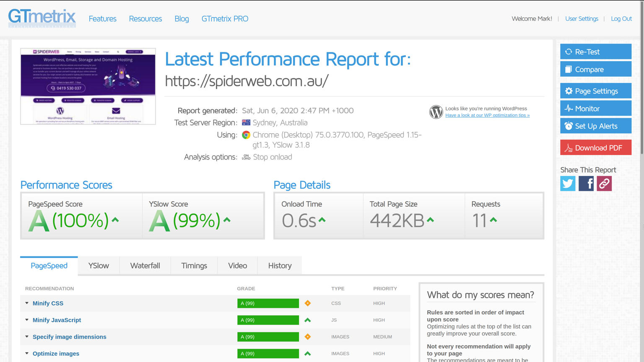Click green arrow beside Optimize images grade
Screen dimensions: 644x362
[308, 354]
